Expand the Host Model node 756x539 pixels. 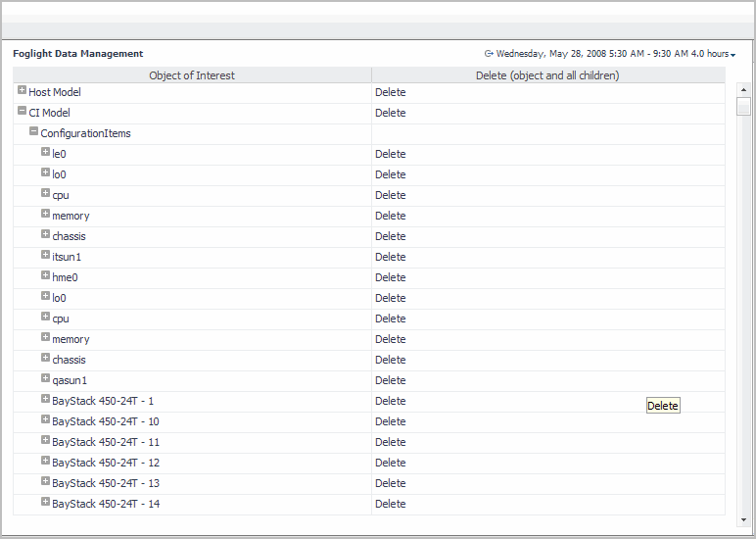tap(22, 91)
